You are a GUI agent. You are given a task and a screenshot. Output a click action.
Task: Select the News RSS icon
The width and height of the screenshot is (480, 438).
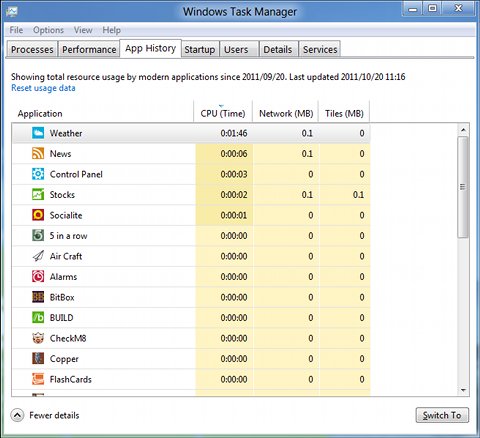[x=38, y=153]
